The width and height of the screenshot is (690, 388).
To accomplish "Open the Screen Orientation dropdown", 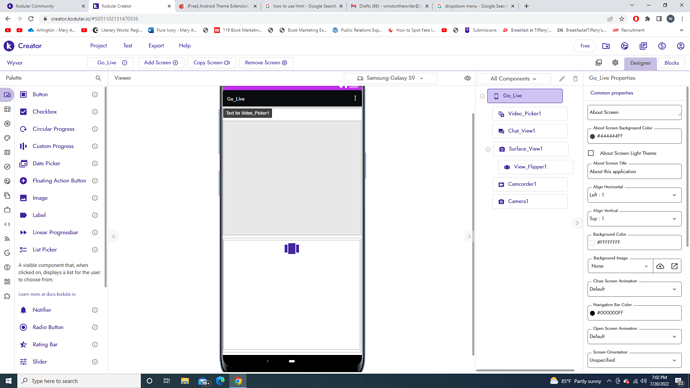I will pos(634,360).
